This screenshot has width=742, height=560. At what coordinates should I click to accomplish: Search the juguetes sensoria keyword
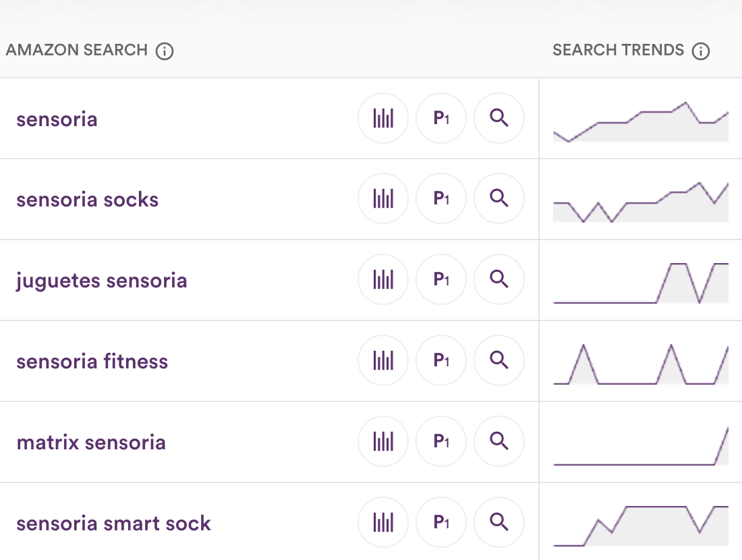499,280
